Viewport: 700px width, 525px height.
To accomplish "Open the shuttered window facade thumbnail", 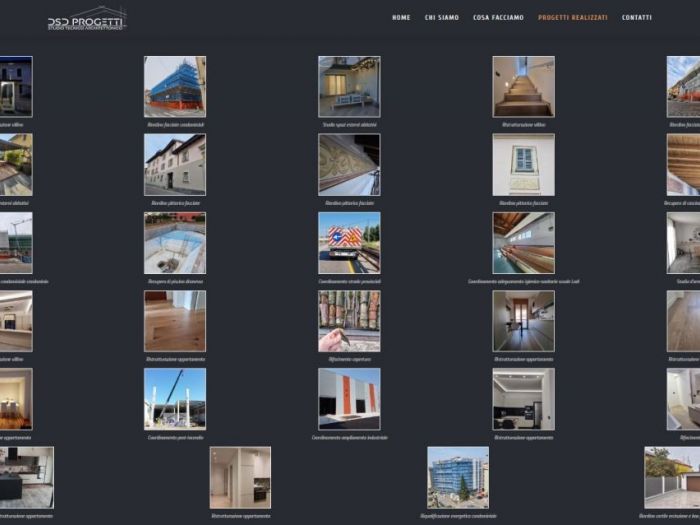I will [x=524, y=165].
